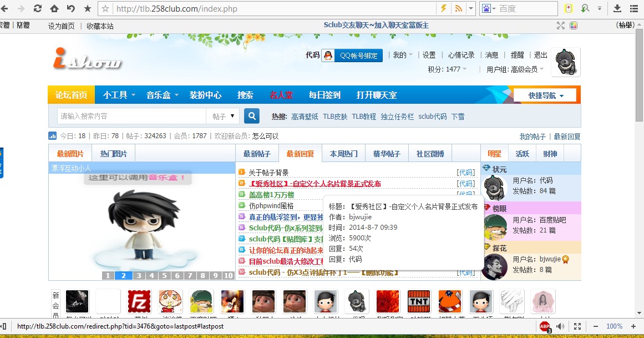
Task: Click the speaker sound icon in status bar
Action: click(x=560, y=326)
